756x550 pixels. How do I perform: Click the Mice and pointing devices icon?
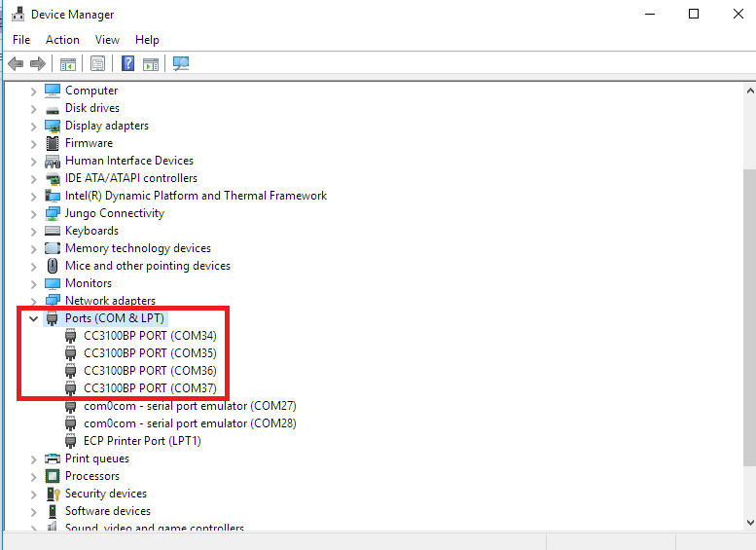coord(53,266)
